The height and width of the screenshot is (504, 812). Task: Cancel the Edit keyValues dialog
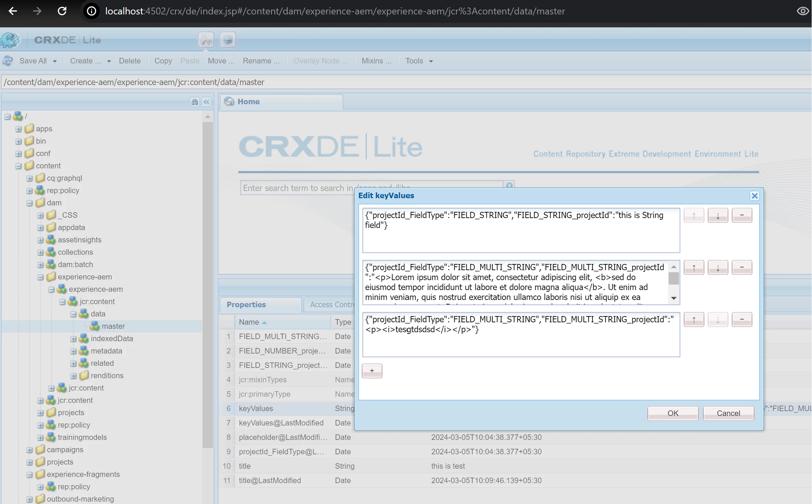tap(728, 413)
